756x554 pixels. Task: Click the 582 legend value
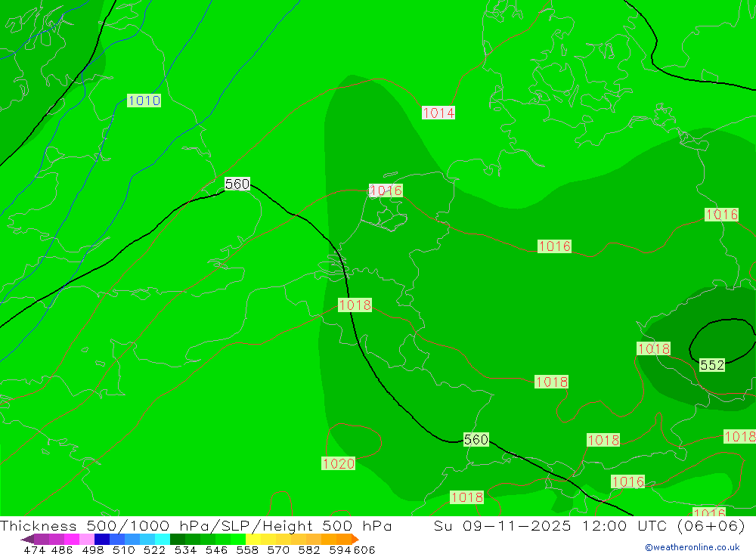(x=309, y=549)
